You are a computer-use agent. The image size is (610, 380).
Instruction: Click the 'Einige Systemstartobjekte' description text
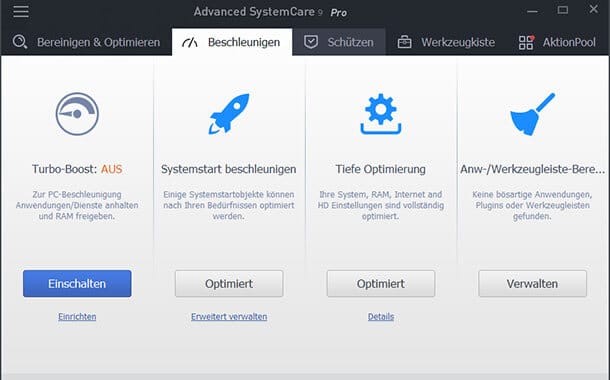229,205
